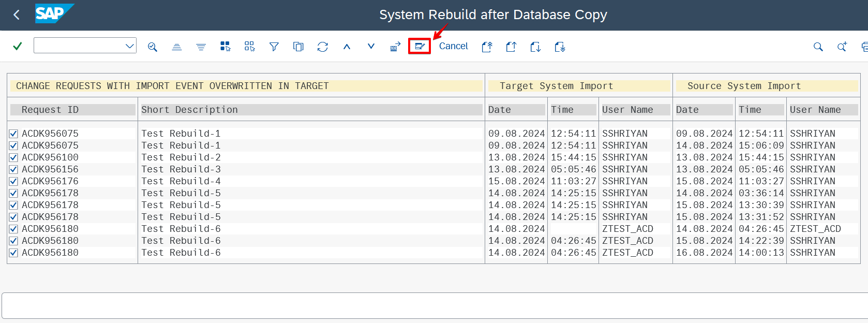Toggle ACDK956178 checkbox with source time 13:31:52
868x323 pixels.
pos(13,217)
